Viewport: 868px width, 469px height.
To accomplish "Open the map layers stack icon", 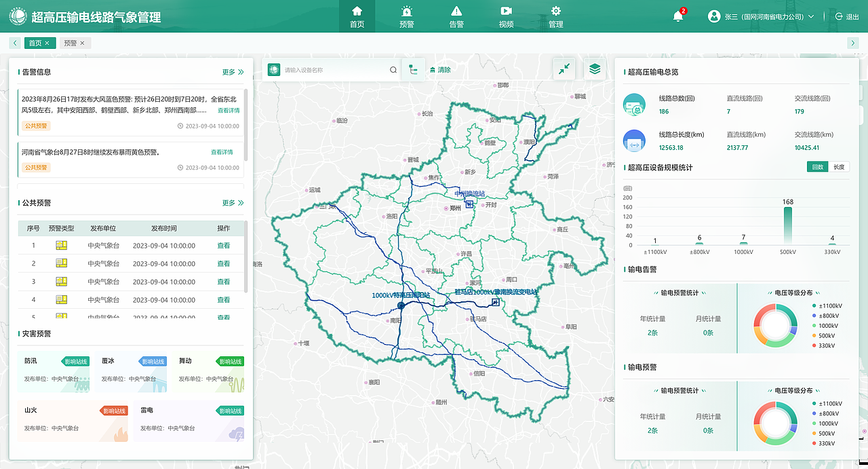I will pos(595,69).
